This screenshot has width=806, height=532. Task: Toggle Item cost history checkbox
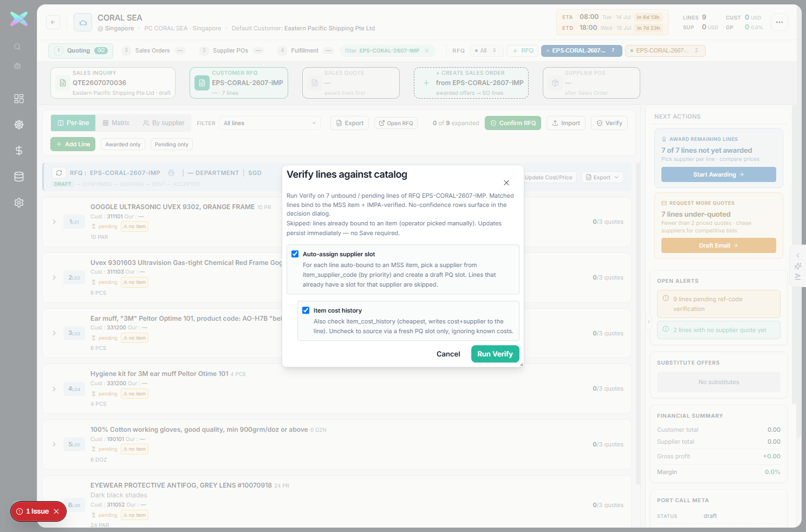coord(306,310)
